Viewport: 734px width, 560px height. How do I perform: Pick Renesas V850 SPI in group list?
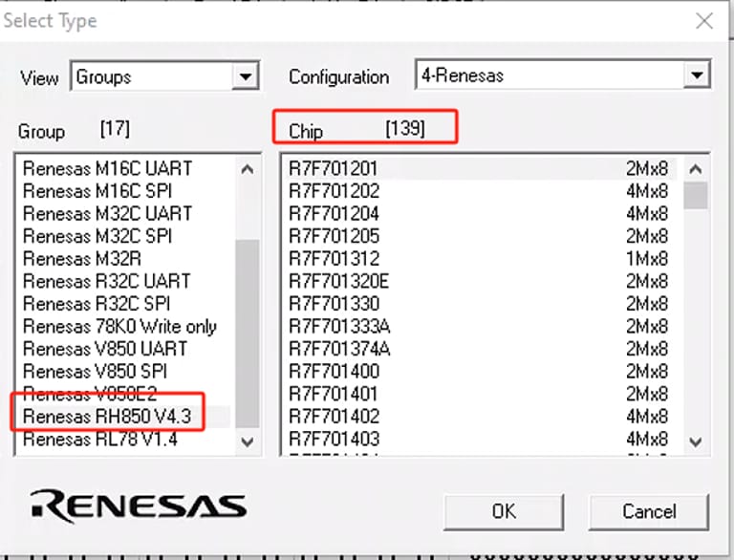tap(107, 372)
